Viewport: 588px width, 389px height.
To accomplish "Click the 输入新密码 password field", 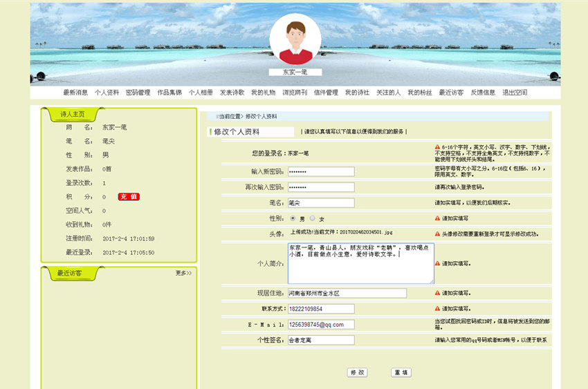I will point(321,171).
